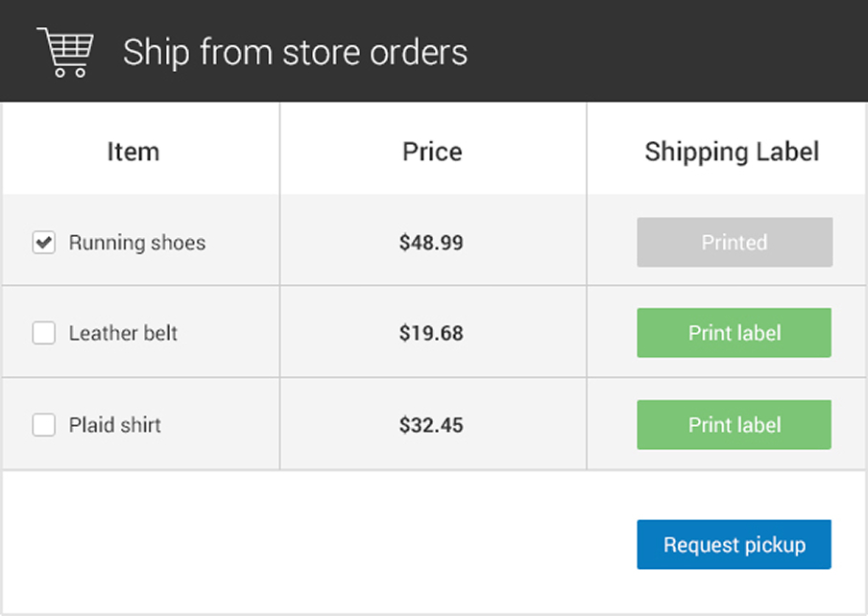
Task: Uncheck the Running shoes checkbox
Action: coord(43,243)
